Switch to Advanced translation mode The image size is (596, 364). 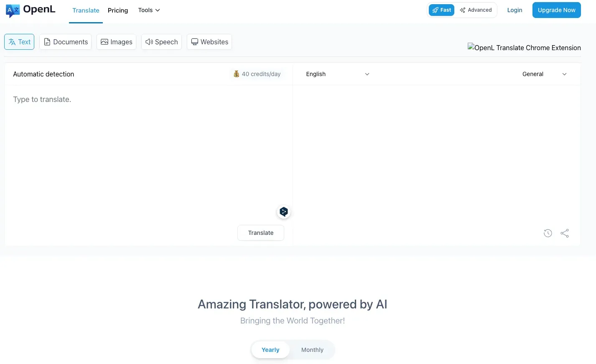point(476,10)
